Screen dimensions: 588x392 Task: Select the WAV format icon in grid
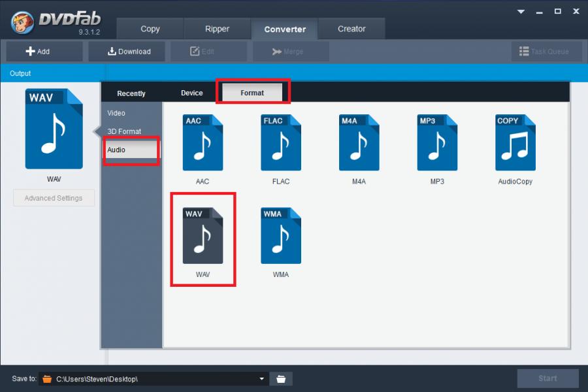[203, 236]
